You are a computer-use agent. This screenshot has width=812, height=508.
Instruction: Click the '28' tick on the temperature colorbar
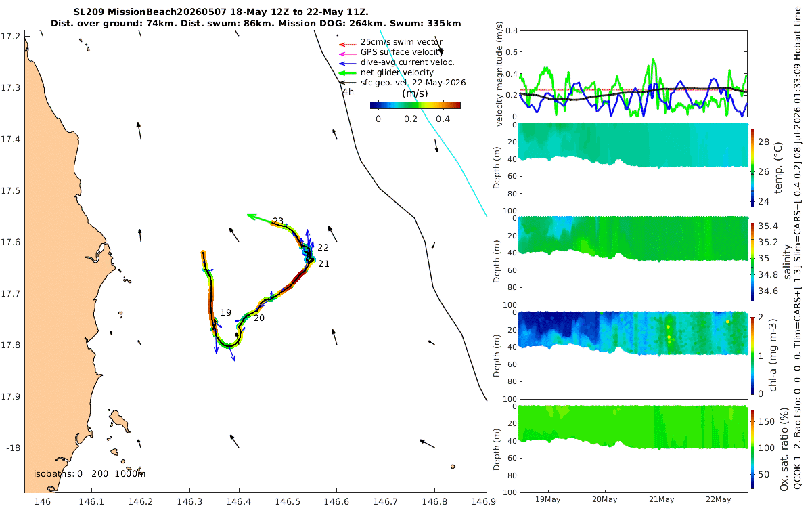(763, 142)
